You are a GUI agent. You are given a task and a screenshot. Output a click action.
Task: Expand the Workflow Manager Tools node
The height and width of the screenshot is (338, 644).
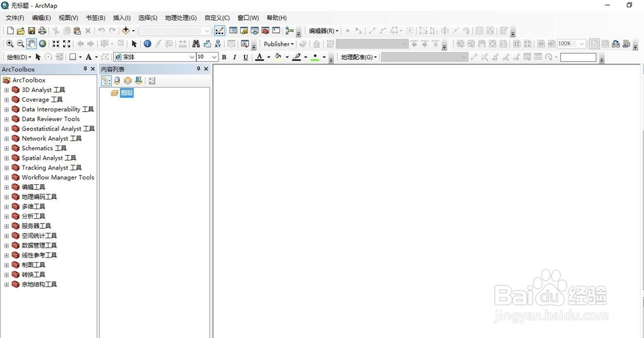pyautogui.click(x=6, y=178)
